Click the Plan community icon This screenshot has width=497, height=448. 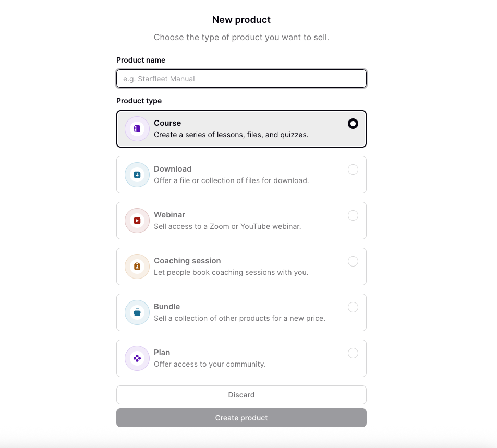(136, 358)
